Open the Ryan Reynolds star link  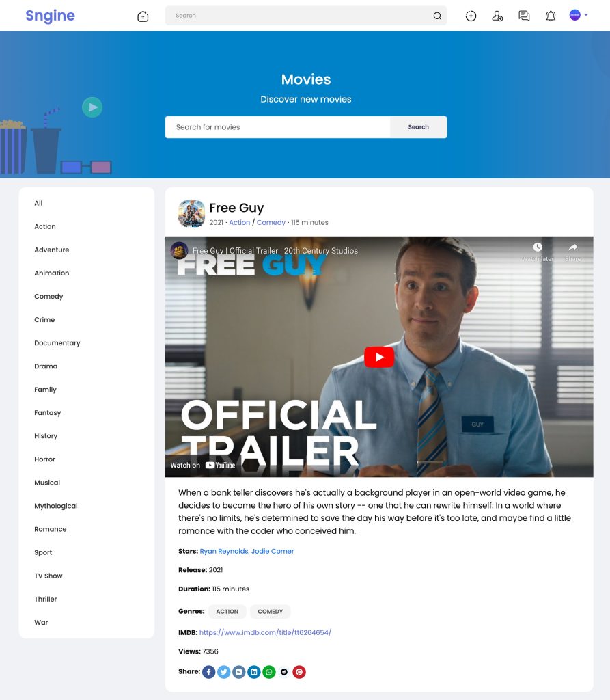click(x=223, y=552)
